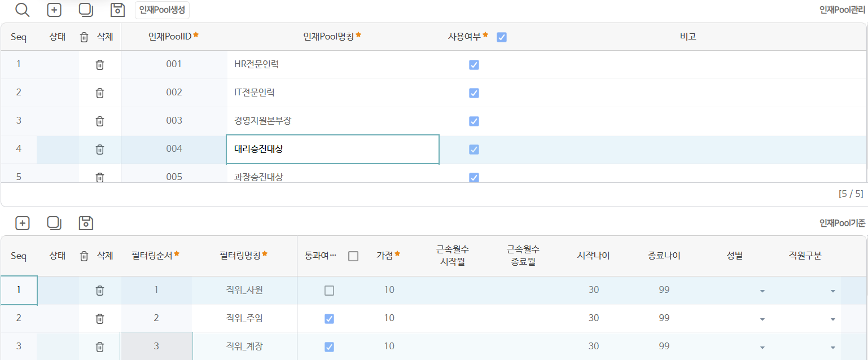Click 종료나이 value 99 in 직위_계장 row

664,346
